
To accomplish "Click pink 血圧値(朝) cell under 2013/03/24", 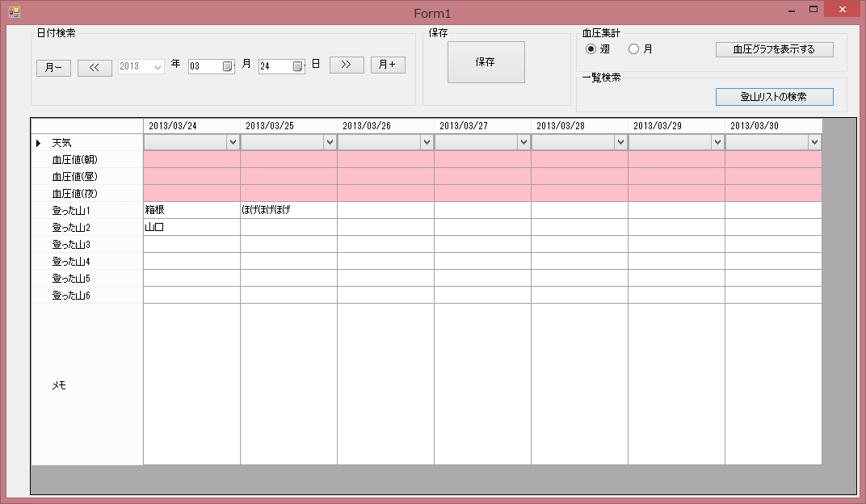I will tap(191, 160).
